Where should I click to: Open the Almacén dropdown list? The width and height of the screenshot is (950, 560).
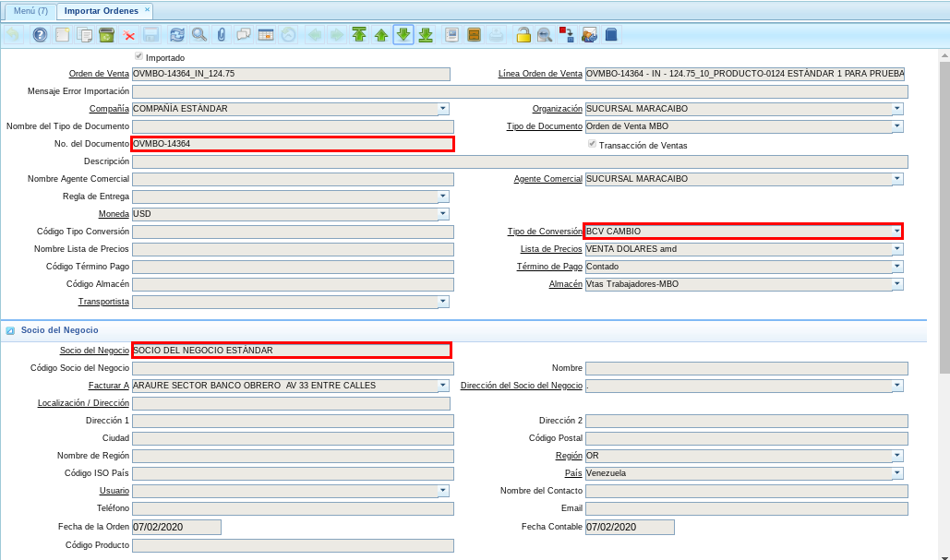pyautogui.click(x=897, y=284)
